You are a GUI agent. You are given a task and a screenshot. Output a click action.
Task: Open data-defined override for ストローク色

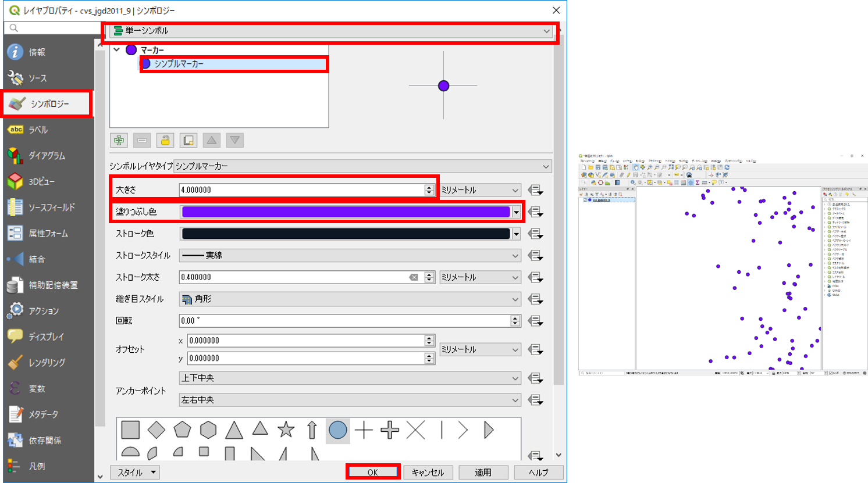(x=535, y=234)
